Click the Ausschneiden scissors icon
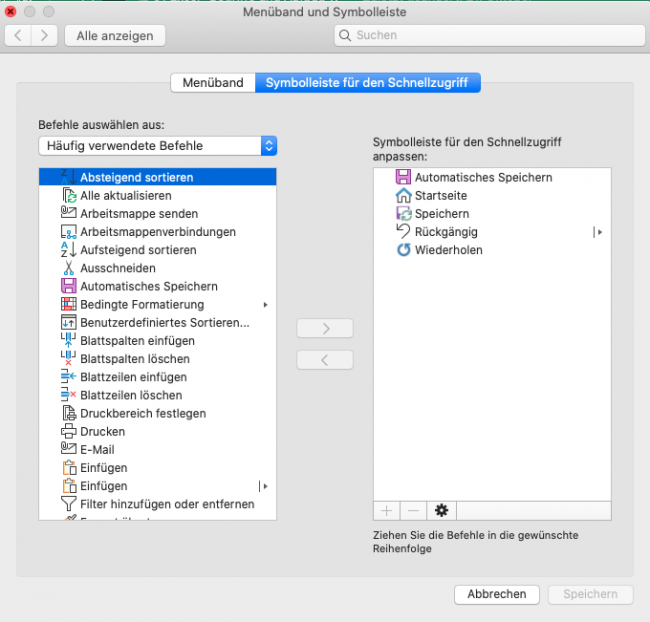The image size is (650, 622). (69, 268)
